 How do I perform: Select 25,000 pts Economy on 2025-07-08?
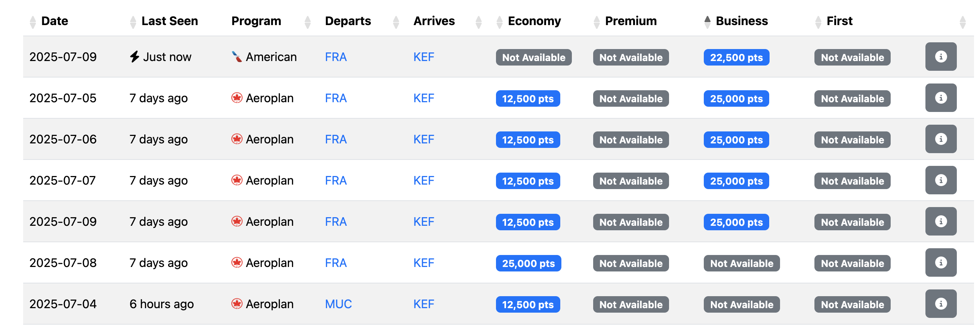tap(528, 263)
